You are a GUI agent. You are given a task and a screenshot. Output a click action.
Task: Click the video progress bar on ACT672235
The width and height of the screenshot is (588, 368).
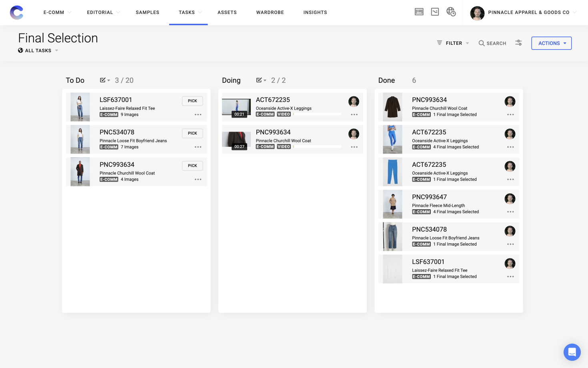pyautogui.click(x=317, y=114)
